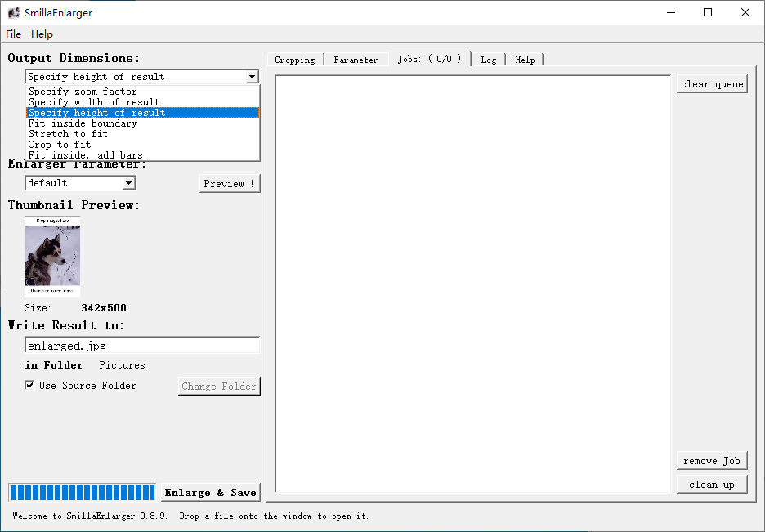Select Specify width of result option
The image size is (765, 532).
pos(93,102)
